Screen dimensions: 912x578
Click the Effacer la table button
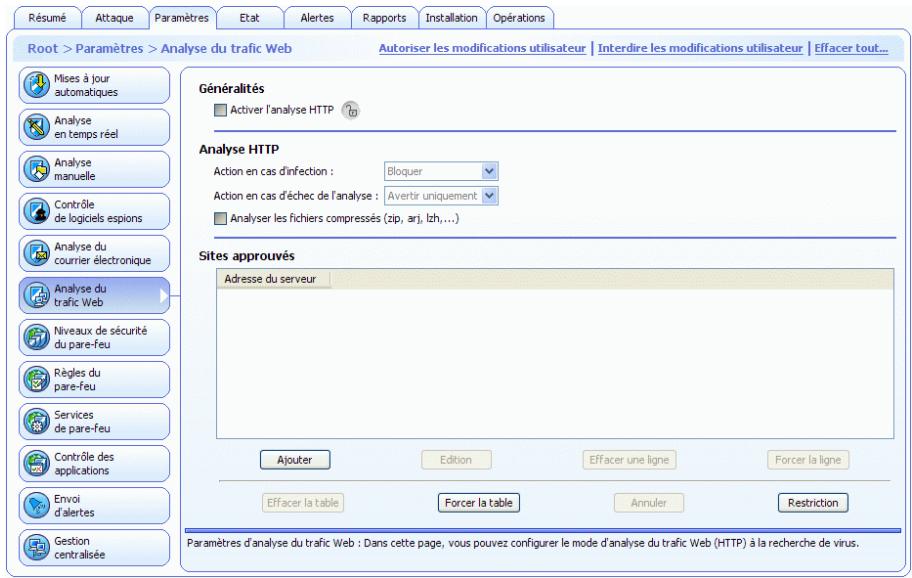point(303,503)
